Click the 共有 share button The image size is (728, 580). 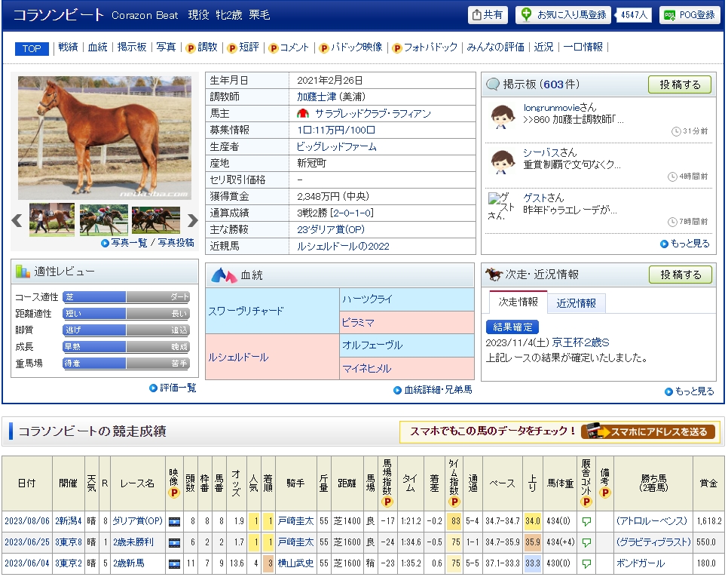(x=488, y=15)
